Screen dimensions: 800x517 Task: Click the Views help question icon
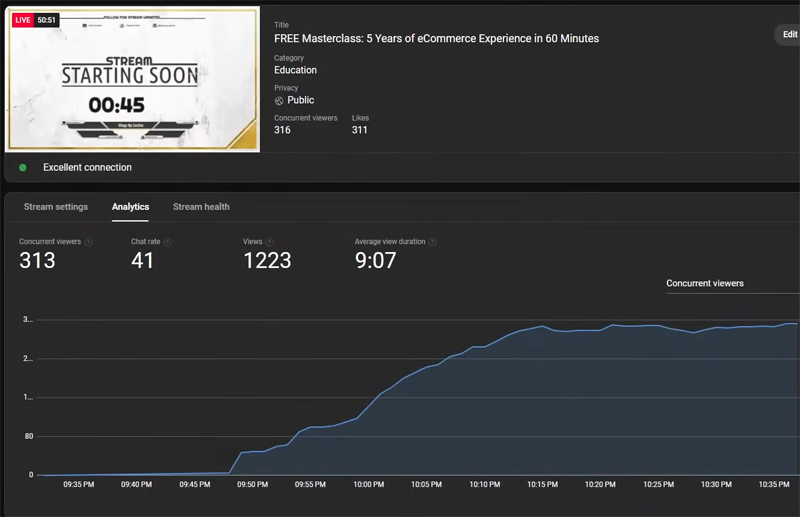click(x=269, y=242)
